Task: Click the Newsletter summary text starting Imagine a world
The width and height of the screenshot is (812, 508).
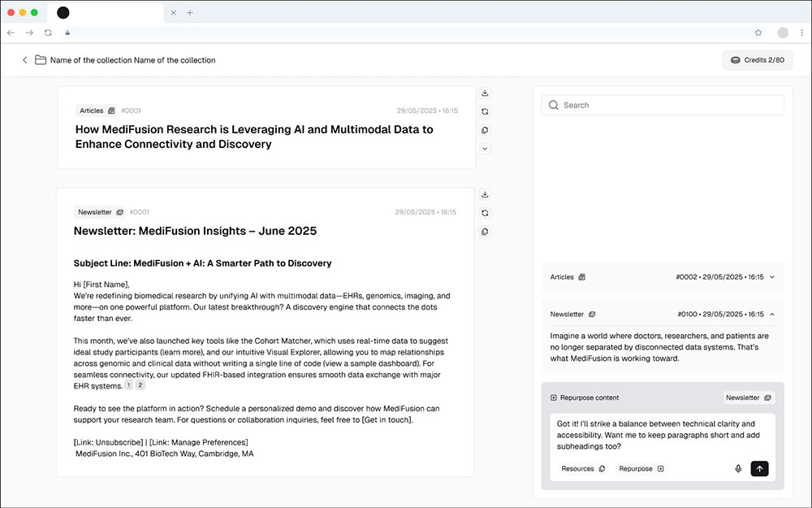Action: 659,347
